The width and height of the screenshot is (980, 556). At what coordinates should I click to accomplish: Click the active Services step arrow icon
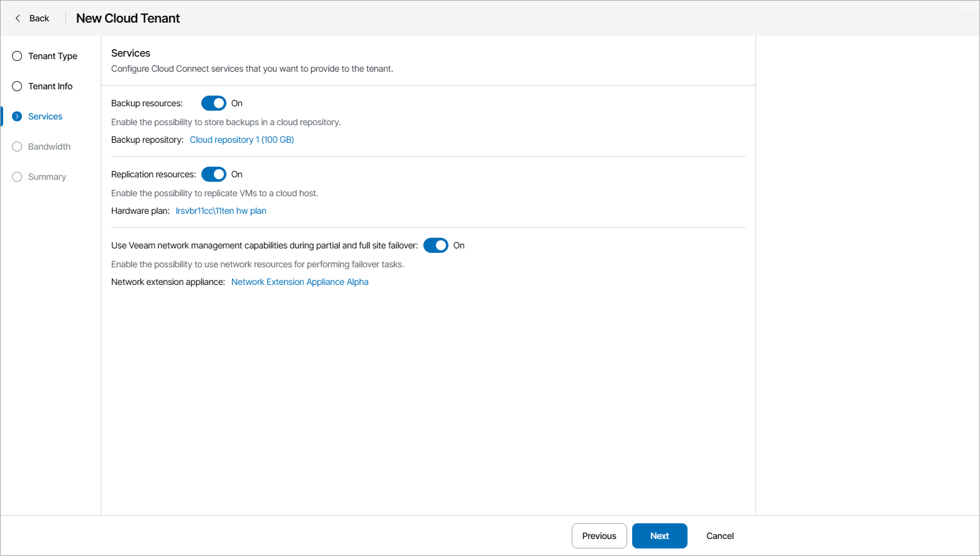(17, 116)
